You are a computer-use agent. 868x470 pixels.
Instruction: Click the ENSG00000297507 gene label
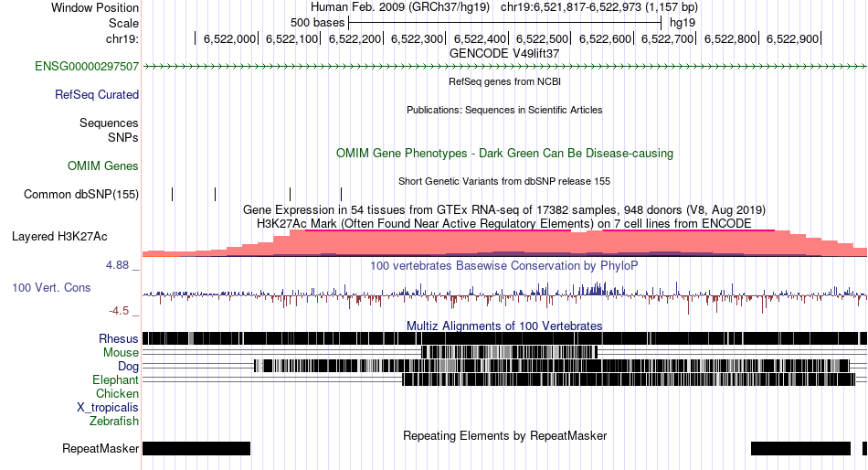click(87, 67)
